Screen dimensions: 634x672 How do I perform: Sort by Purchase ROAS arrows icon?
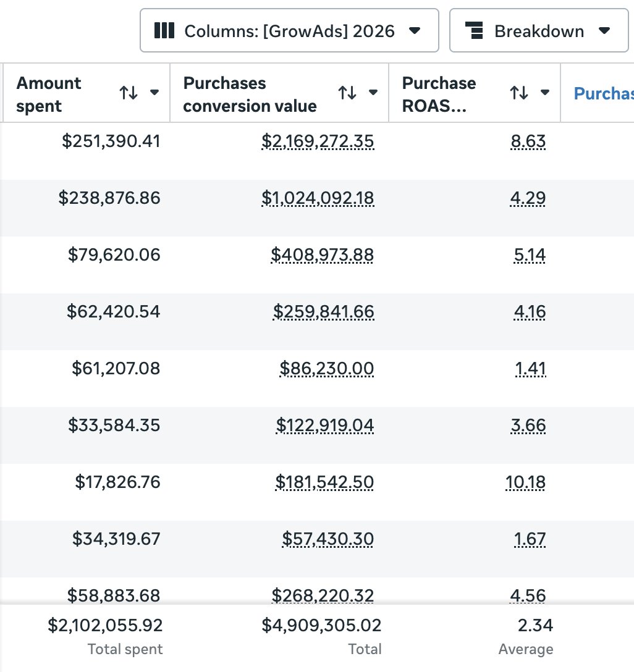pos(519,93)
